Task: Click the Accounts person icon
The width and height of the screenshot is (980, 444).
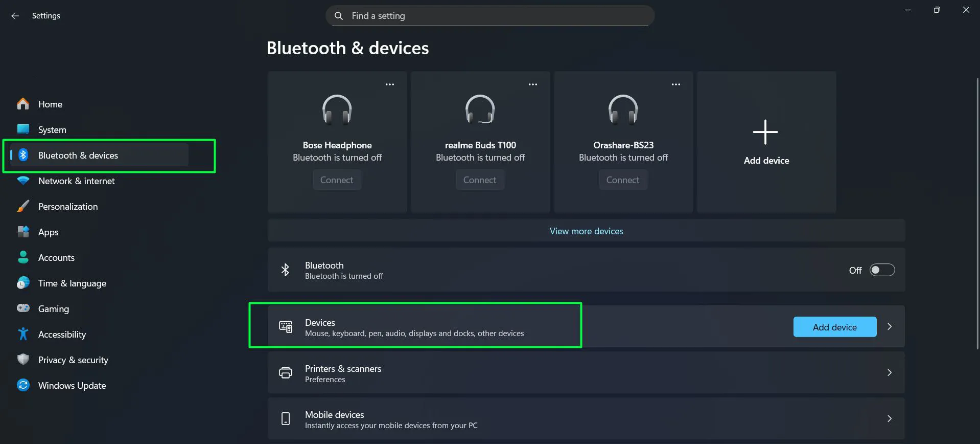Action: point(23,257)
